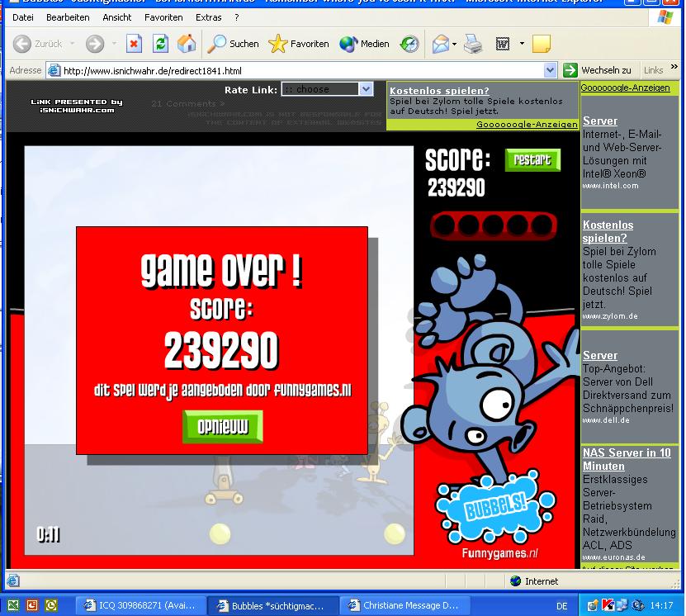Screen dimensions: 686x616
Task: Open the Extras menu
Action: 208,17
